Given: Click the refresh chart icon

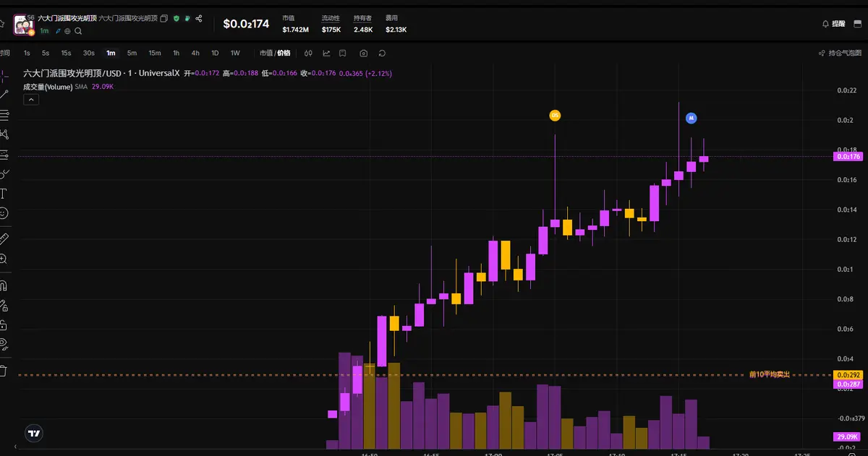Looking at the screenshot, I should click(382, 53).
